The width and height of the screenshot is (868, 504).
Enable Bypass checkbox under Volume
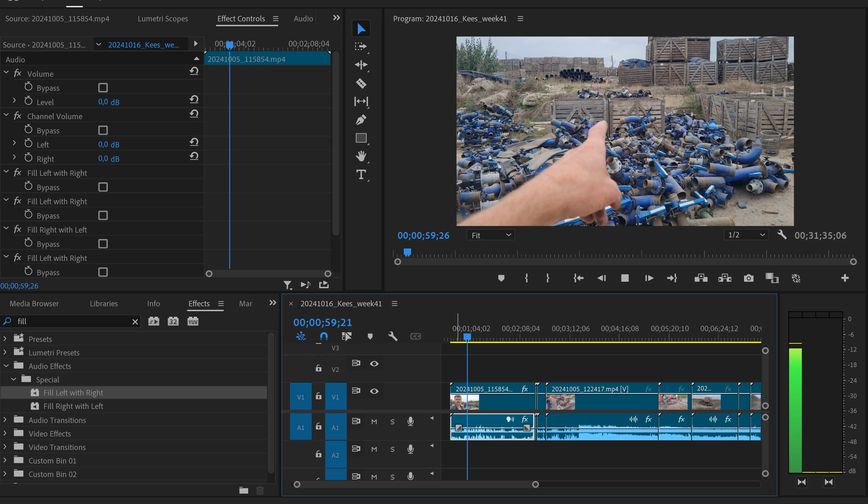(103, 88)
